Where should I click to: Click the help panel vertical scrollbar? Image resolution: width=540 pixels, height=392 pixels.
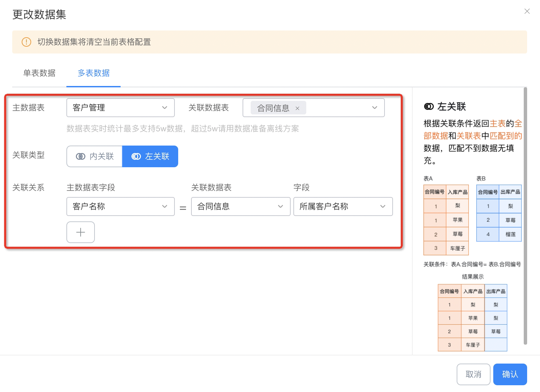pyautogui.click(x=525, y=216)
